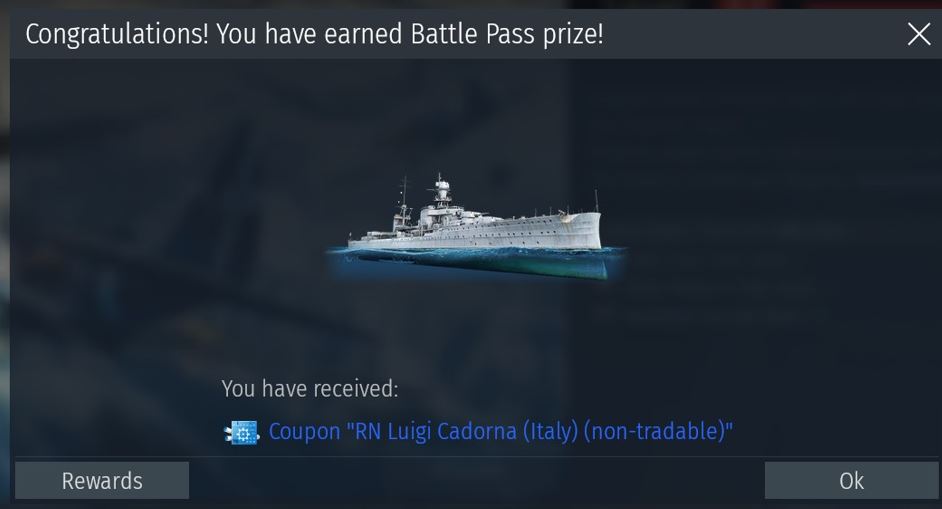This screenshot has height=509, width=942.
Task: Click the "Congratulations!" word in the header
Action: coord(117,34)
